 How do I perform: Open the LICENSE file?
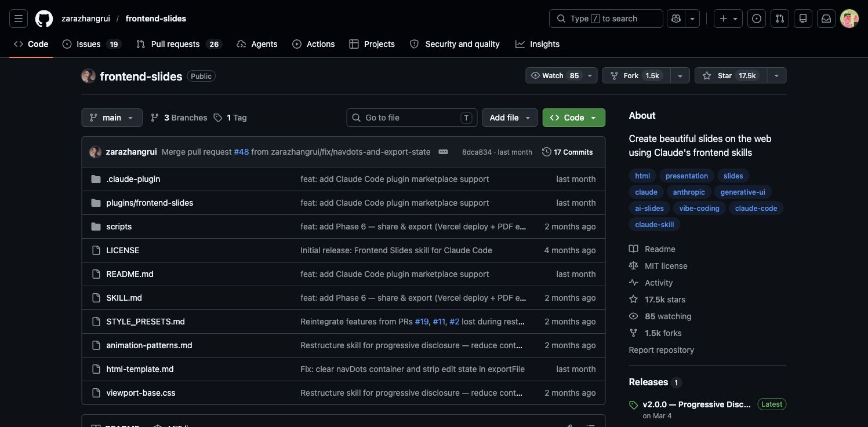pyautogui.click(x=123, y=250)
